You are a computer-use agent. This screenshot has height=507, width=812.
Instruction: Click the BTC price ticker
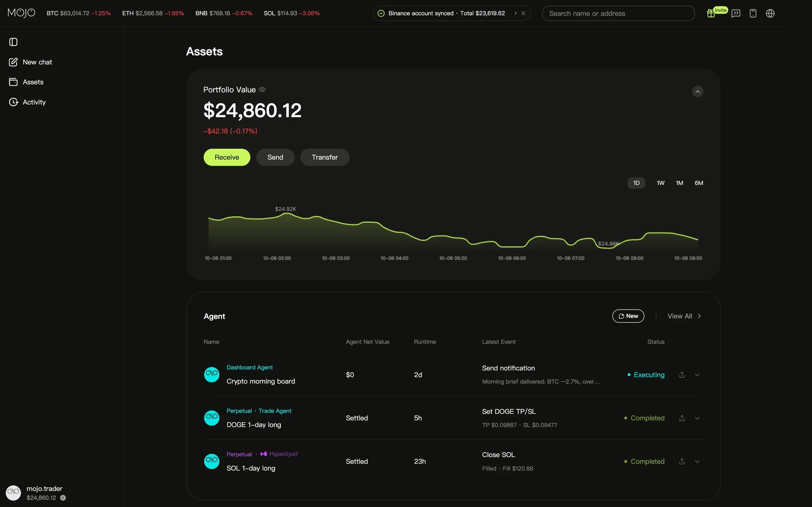pyautogui.click(x=79, y=13)
